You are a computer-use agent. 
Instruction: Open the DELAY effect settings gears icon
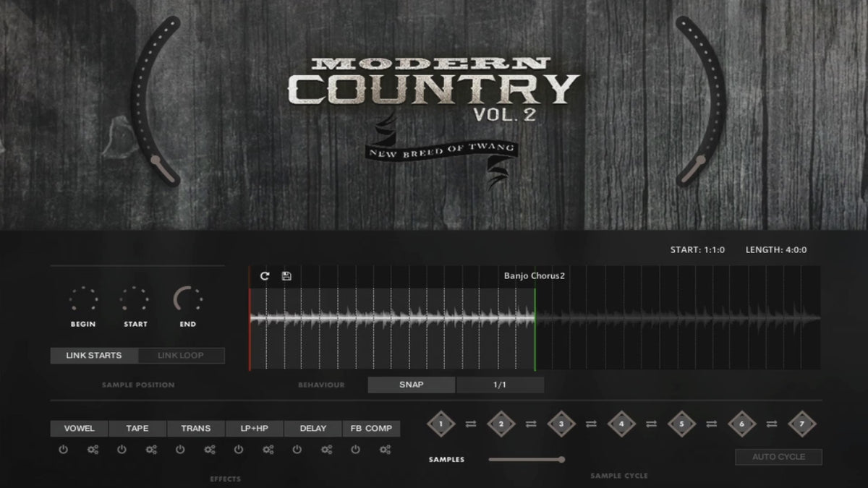(326, 450)
